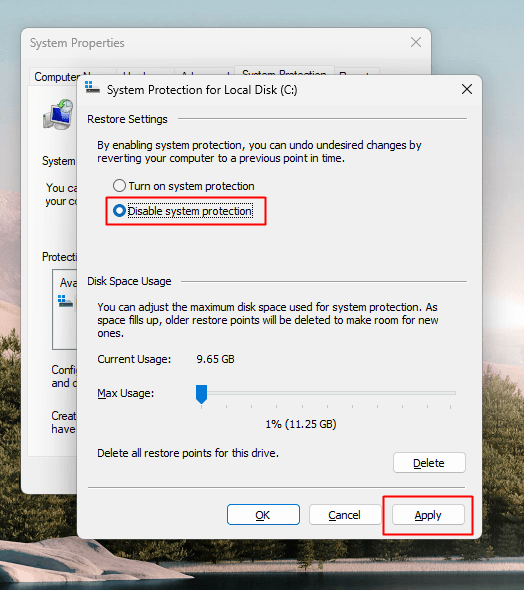Open the System Protection tab
The image size is (524, 590).
[x=284, y=71]
